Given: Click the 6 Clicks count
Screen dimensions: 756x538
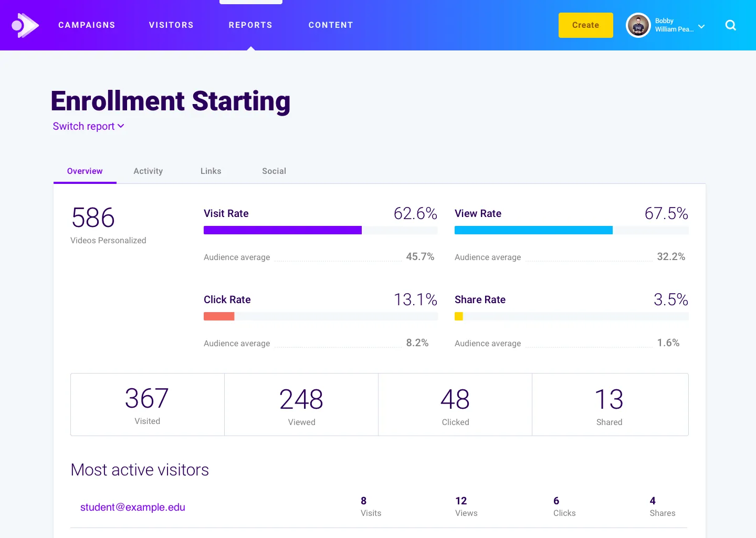Looking at the screenshot, I should point(556,501).
